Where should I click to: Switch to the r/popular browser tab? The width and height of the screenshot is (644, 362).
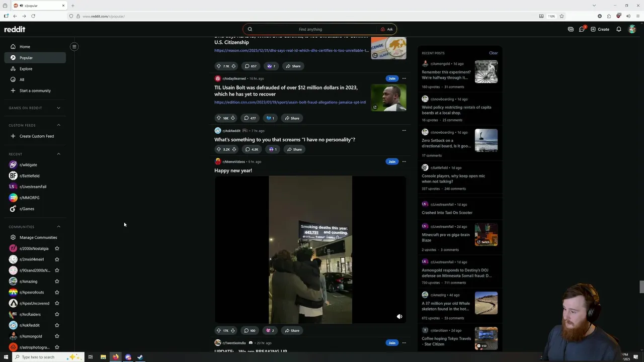pos(39,6)
